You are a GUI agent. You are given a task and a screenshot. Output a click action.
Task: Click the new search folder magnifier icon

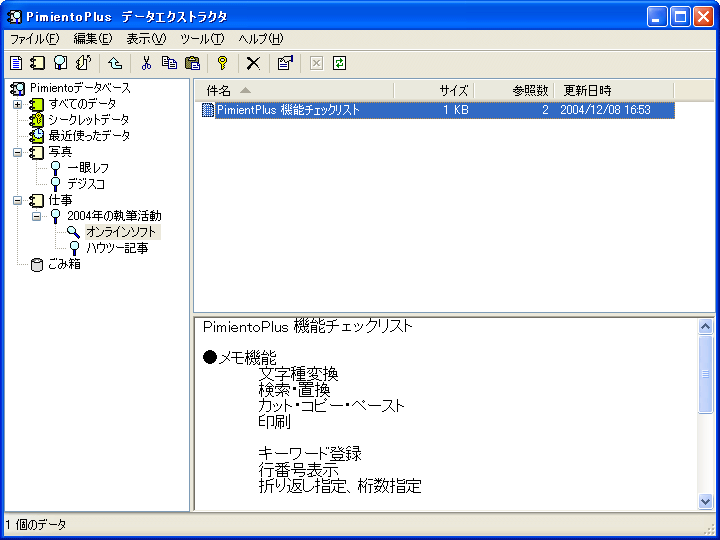point(61,63)
